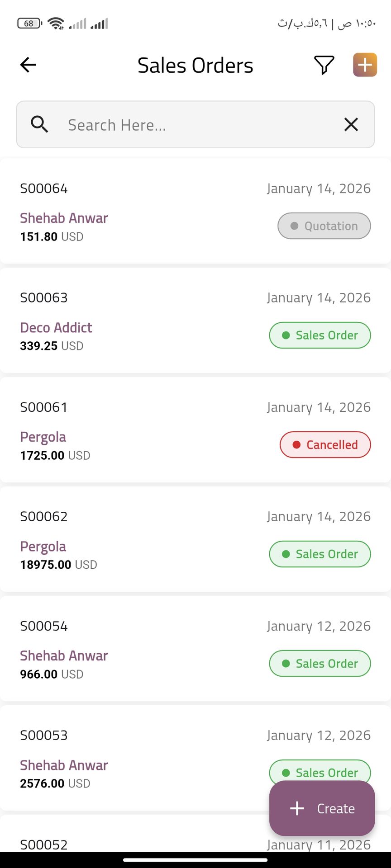391x868 pixels.
Task: Clear search with the X icon
Action: coord(351,124)
